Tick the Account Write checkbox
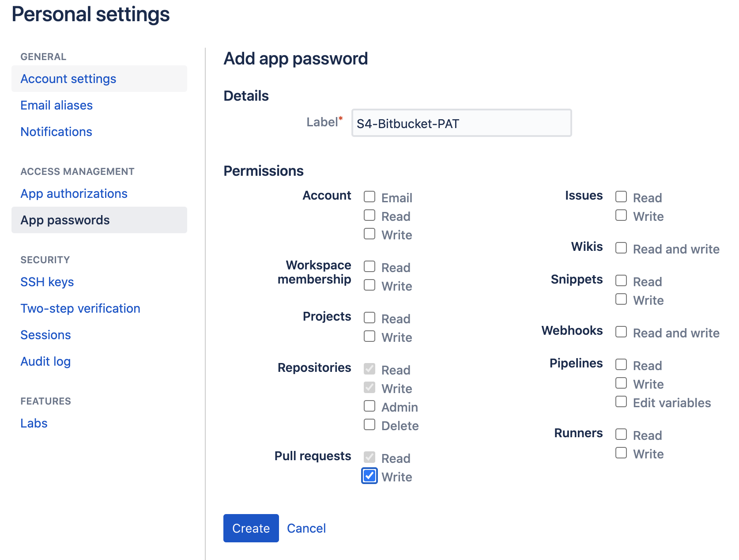Viewport: 739px width, 560px height. point(369,234)
